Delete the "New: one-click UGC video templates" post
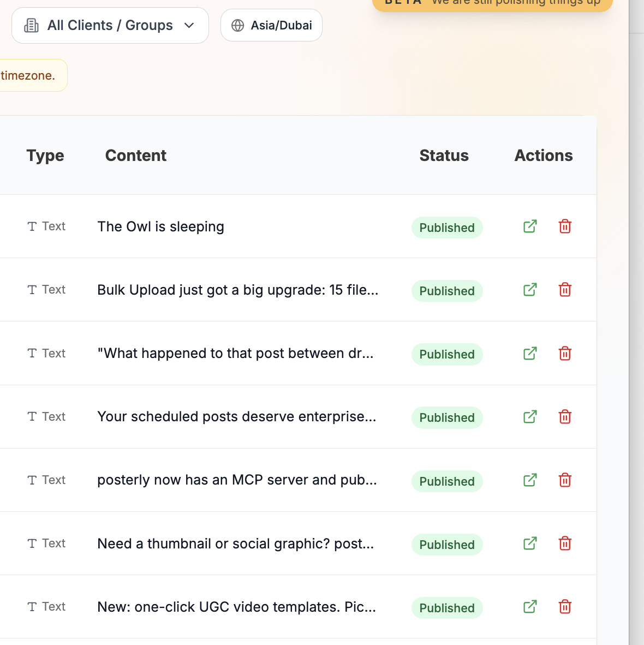644x645 pixels. [x=565, y=606]
